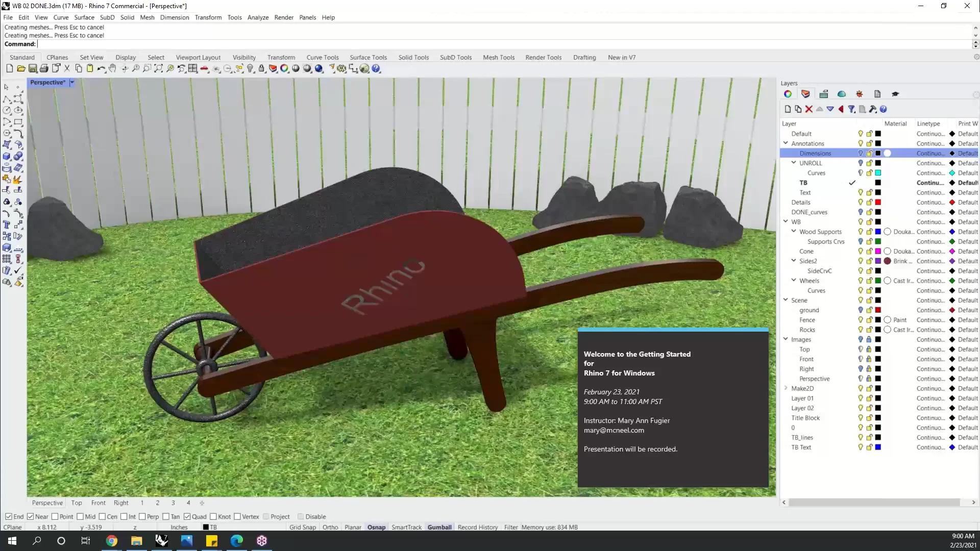Collapse the Annotations layer group

(786, 143)
